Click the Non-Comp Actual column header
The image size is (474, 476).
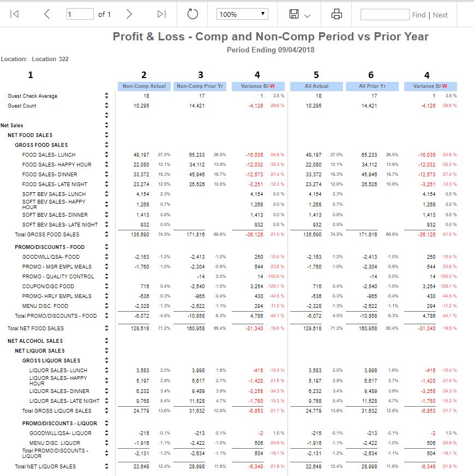pos(144,86)
